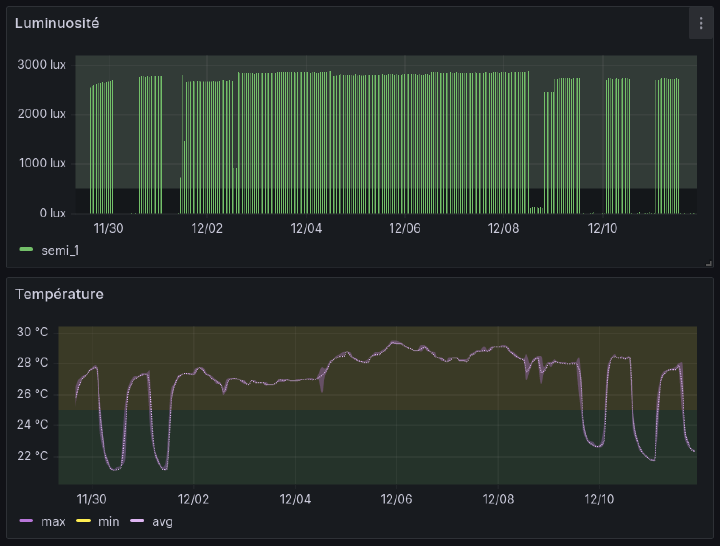The width and height of the screenshot is (720, 546).
Task: Click the 1000 lux axis label
Action: [42, 163]
